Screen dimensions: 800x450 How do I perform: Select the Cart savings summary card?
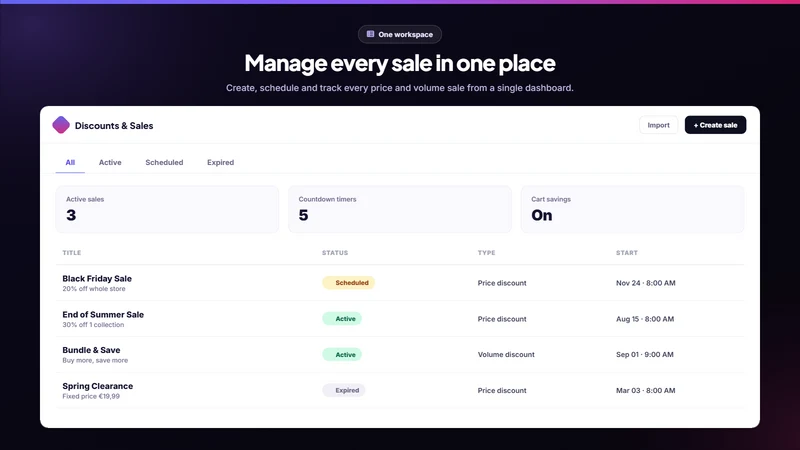pos(632,209)
